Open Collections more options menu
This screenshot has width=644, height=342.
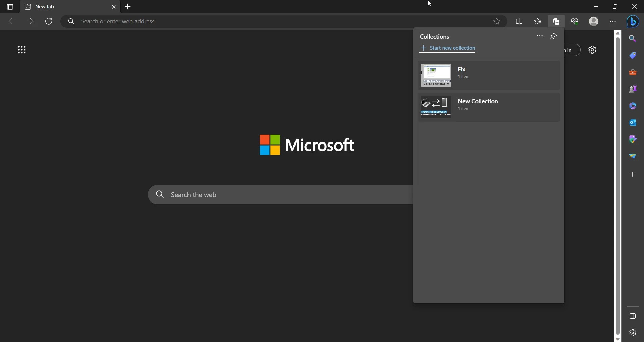pyautogui.click(x=540, y=36)
